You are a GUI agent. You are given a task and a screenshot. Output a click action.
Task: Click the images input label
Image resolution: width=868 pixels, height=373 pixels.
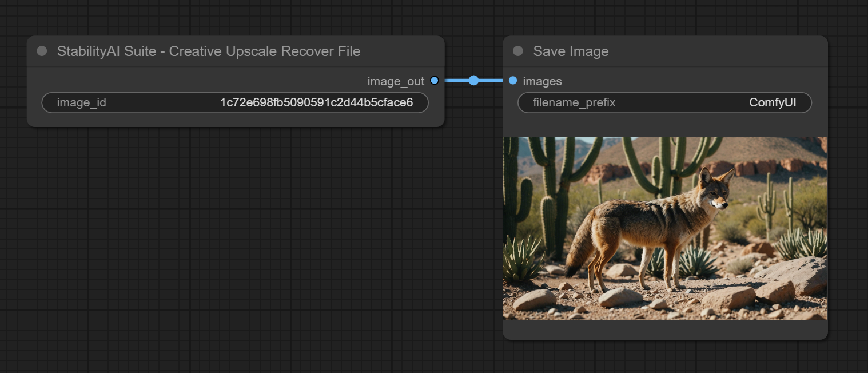point(542,81)
